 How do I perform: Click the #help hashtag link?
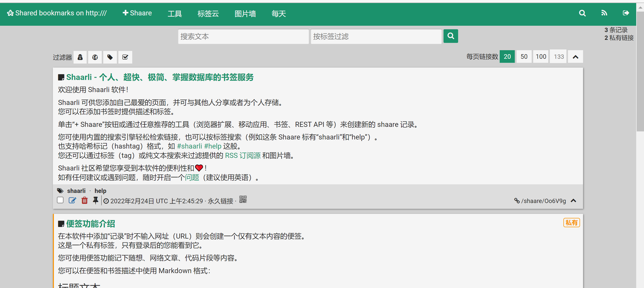[213, 146]
